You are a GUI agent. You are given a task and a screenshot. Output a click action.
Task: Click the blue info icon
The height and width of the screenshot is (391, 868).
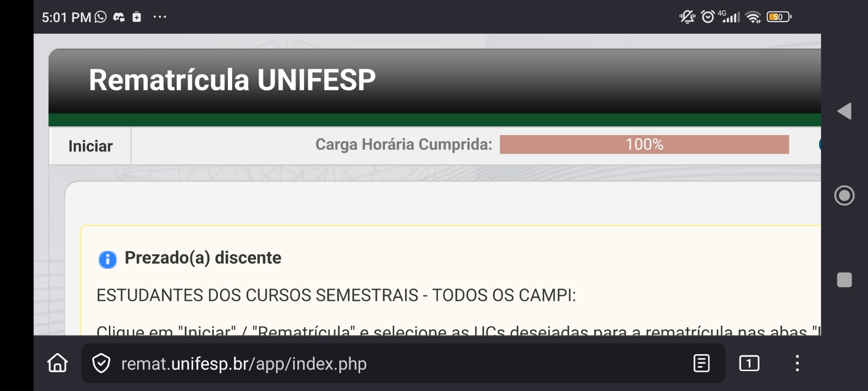pyautogui.click(x=108, y=259)
